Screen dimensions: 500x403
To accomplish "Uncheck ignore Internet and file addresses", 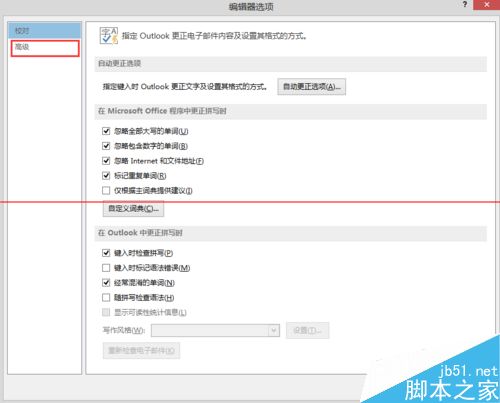I will tap(106, 161).
